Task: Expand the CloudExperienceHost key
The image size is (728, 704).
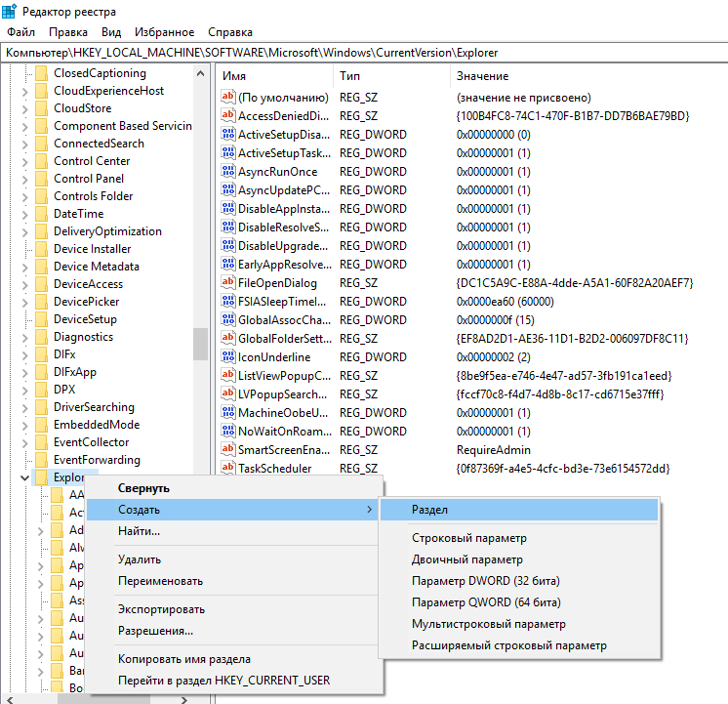Action: [x=25, y=92]
